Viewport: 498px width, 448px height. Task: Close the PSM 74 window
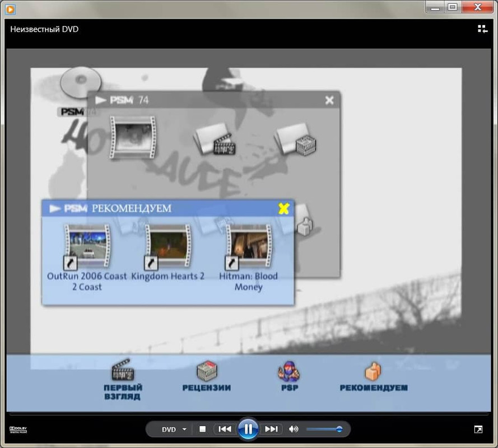tap(329, 100)
